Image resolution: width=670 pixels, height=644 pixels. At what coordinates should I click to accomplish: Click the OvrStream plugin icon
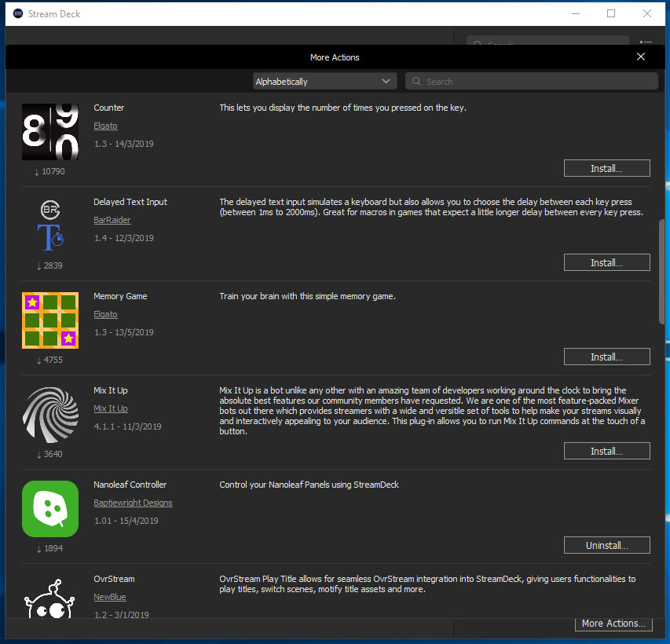pyautogui.click(x=50, y=598)
